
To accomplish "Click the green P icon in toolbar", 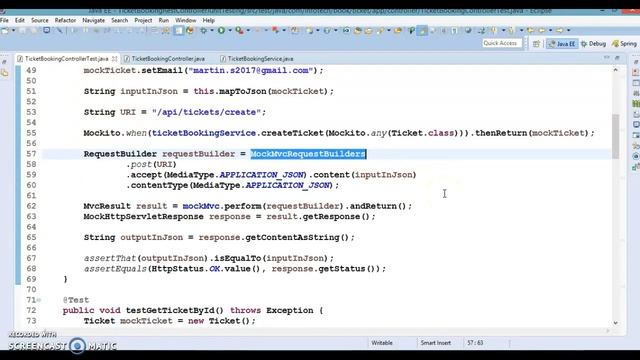I will [412, 30].
